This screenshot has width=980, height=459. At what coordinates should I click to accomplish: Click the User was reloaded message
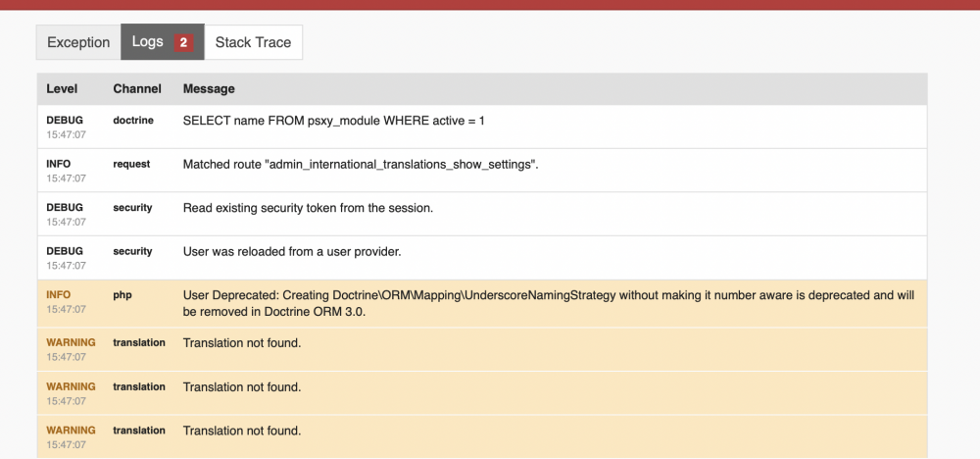click(292, 252)
